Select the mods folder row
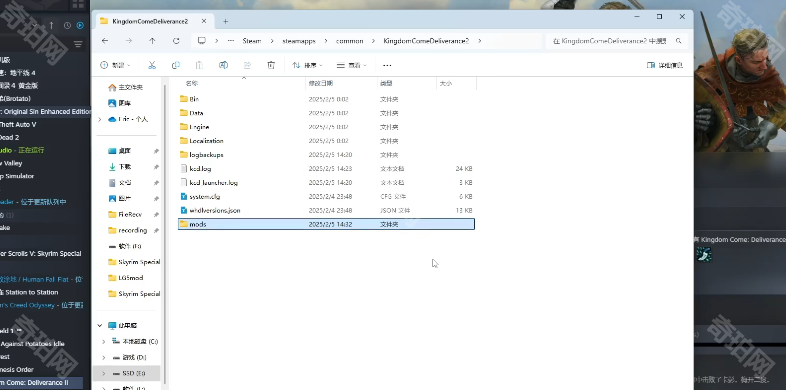The height and width of the screenshot is (390, 786). pos(326,224)
